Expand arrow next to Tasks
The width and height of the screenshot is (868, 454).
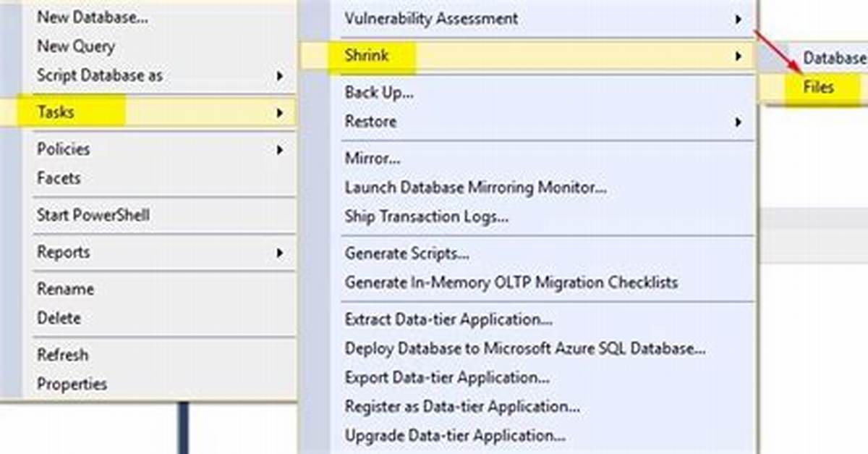pyautogui.click(x=280, y=112)
